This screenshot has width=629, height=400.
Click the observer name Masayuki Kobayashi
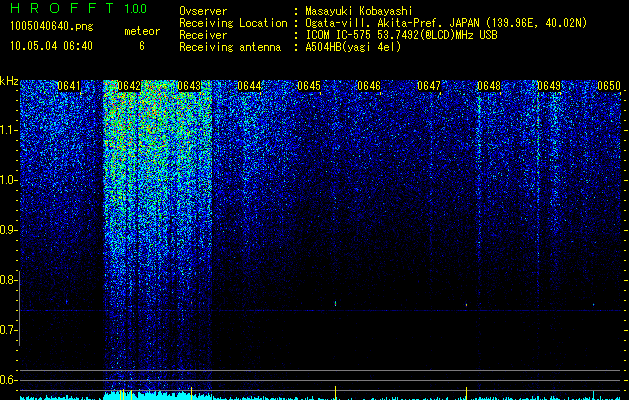[x=359, y=11]
